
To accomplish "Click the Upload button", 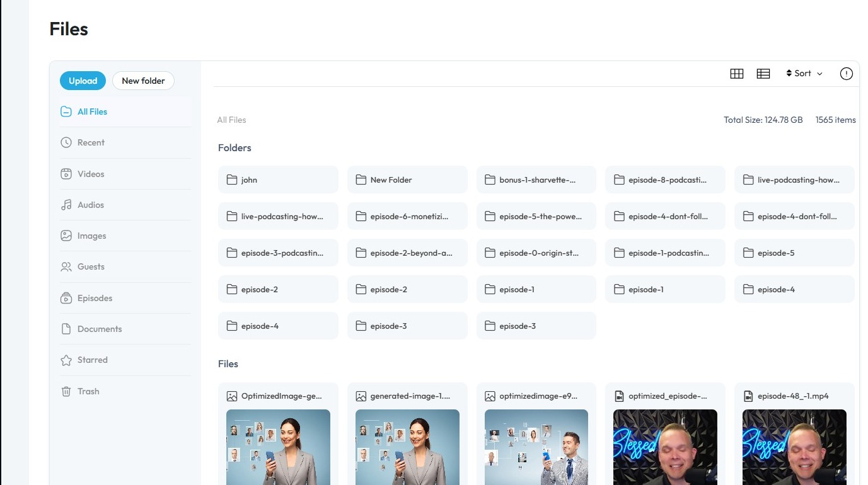I will coord(83,81).
